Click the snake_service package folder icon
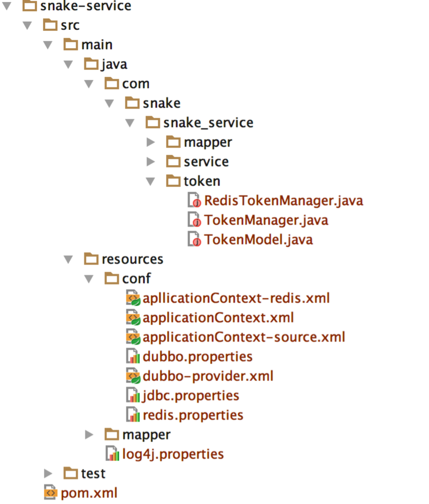This screenshot has width=429, height=504. click(x=153, y=123)
